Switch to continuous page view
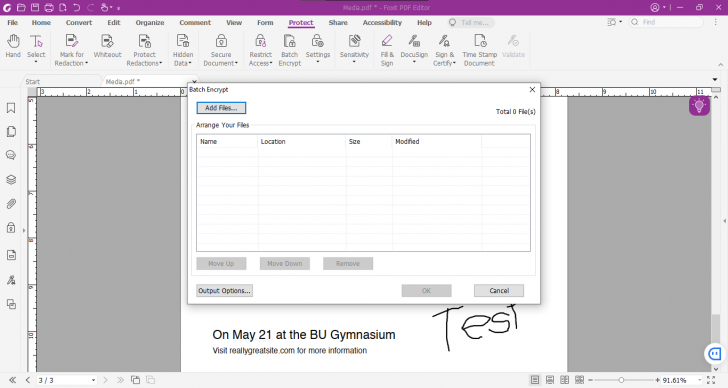The image size is (728, 388). pyautogui.click(x=550, y=380)
